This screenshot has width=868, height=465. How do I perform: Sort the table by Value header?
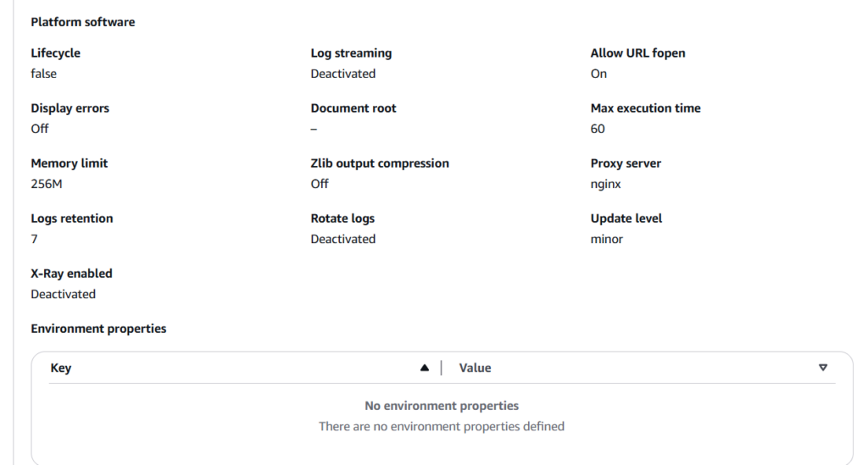coord(475,368)
